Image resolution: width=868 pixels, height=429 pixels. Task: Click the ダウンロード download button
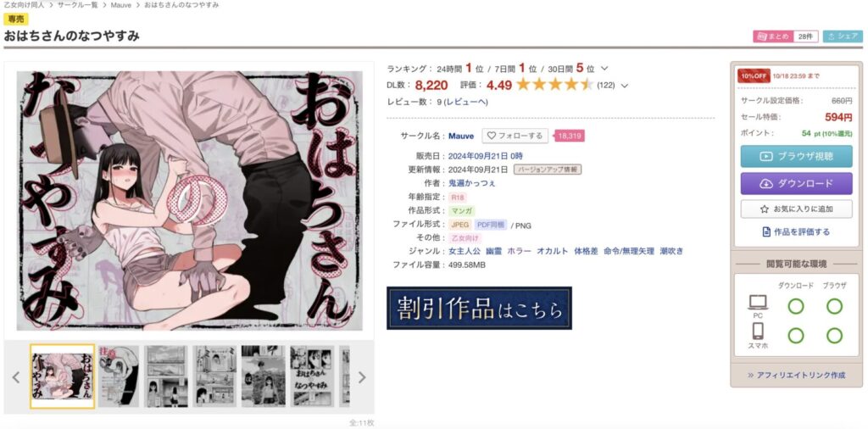[x=796, y=183]
